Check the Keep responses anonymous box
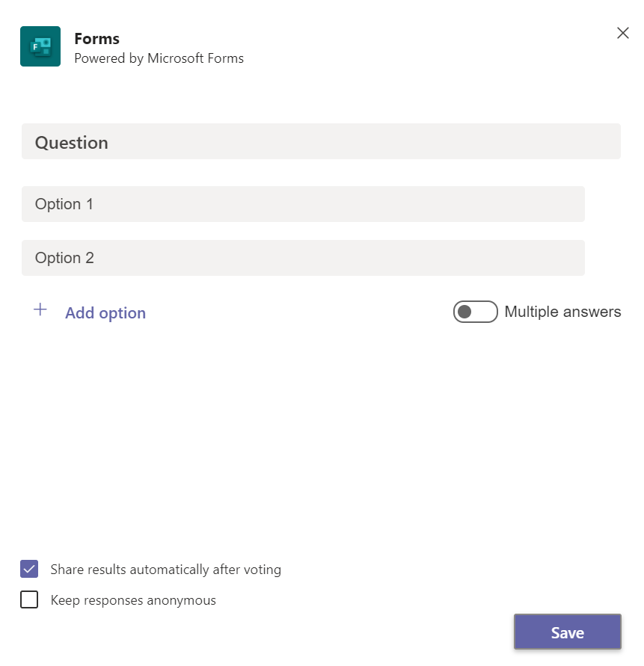Image resolution: width=644 pixels, height=666 pixels. (29, 599)
